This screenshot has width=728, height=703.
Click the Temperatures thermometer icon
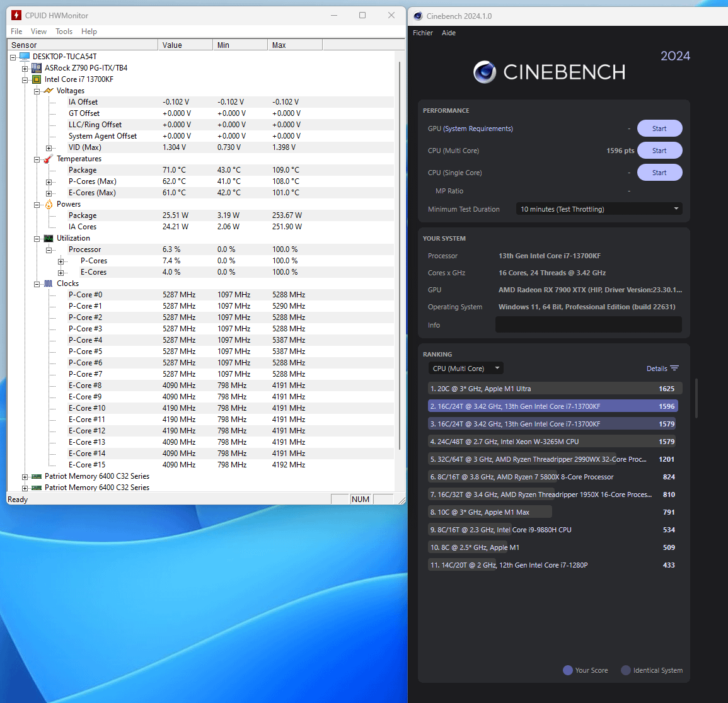[x=49, y=159]
